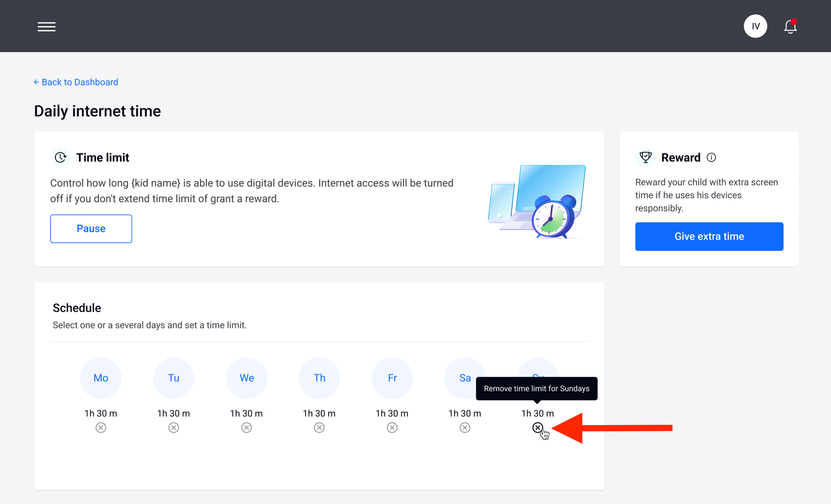Toggle Thursday in the schedule
831x504 pixels.
319,378
